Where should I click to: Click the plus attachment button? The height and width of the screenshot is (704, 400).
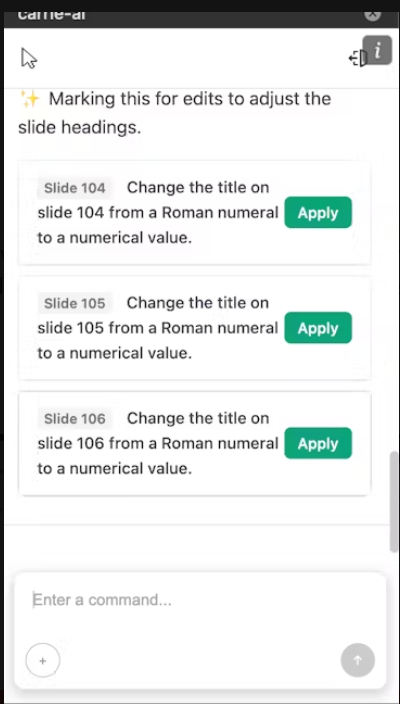[x=43, y=660]
